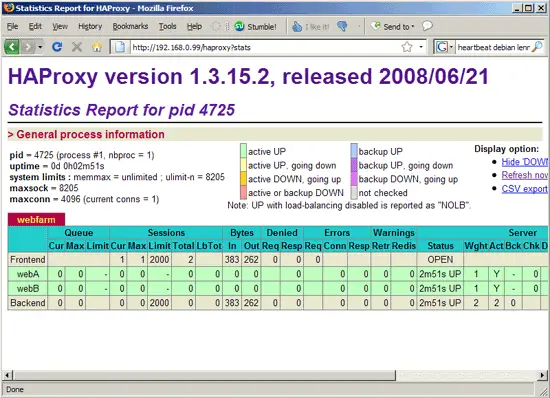Click the I like it! thumbs-up button
550x398 pixels.
[x=311, y=27]
